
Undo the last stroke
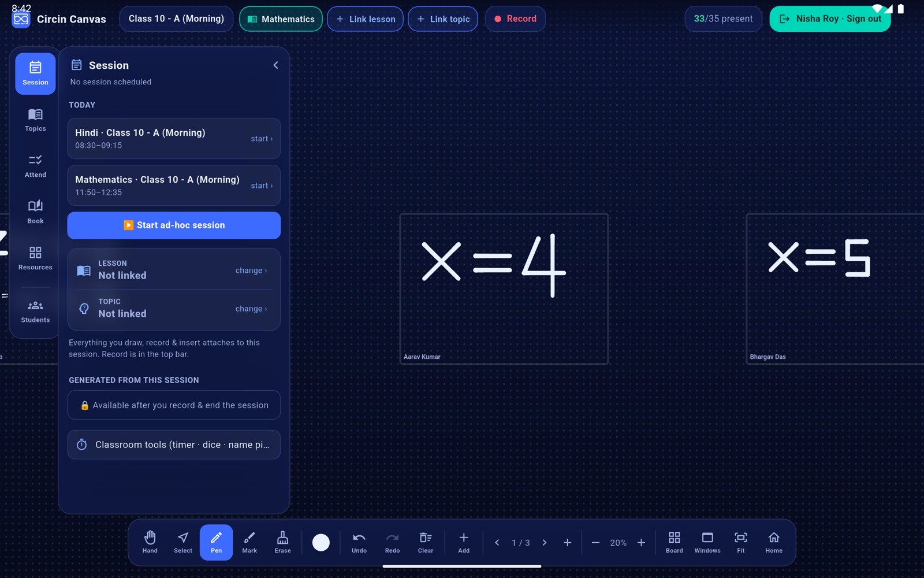[359, 542]
